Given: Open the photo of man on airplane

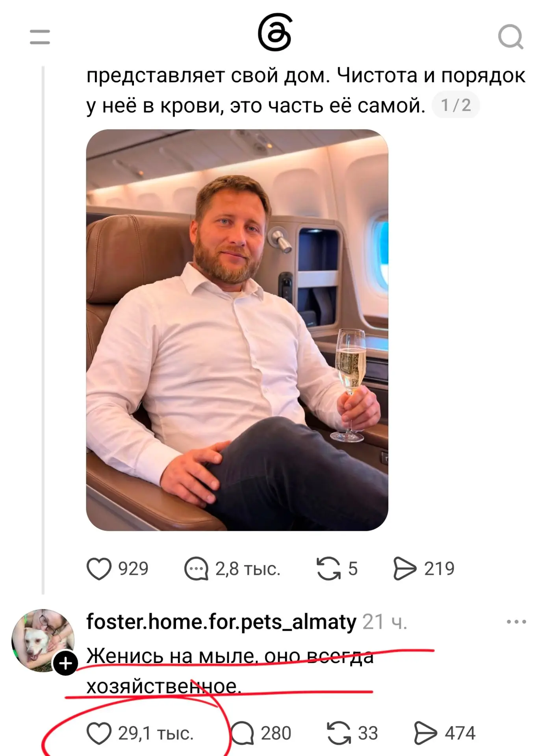Looking at the screenshot, I should tap(237, 330).
